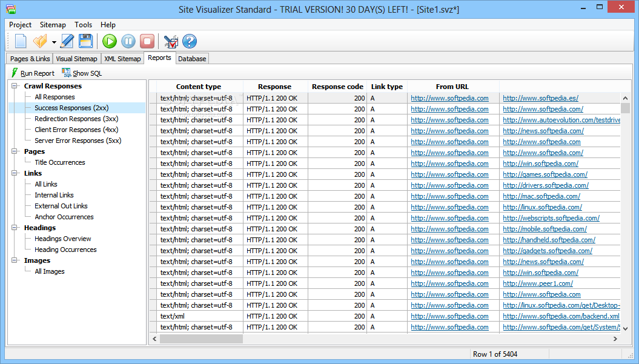Open the http://webscripts.softpedia.com/ link
The height and width of the screenshot is (364, 639).
[551, 218]
